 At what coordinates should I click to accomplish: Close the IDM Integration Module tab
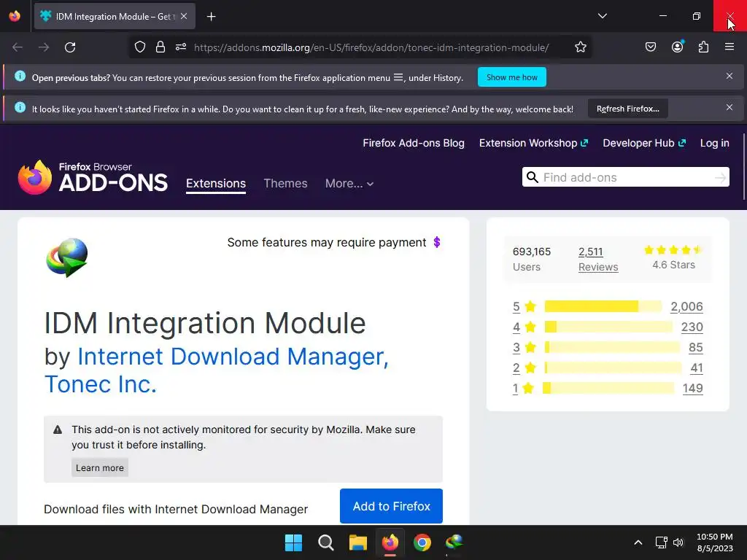184,16
